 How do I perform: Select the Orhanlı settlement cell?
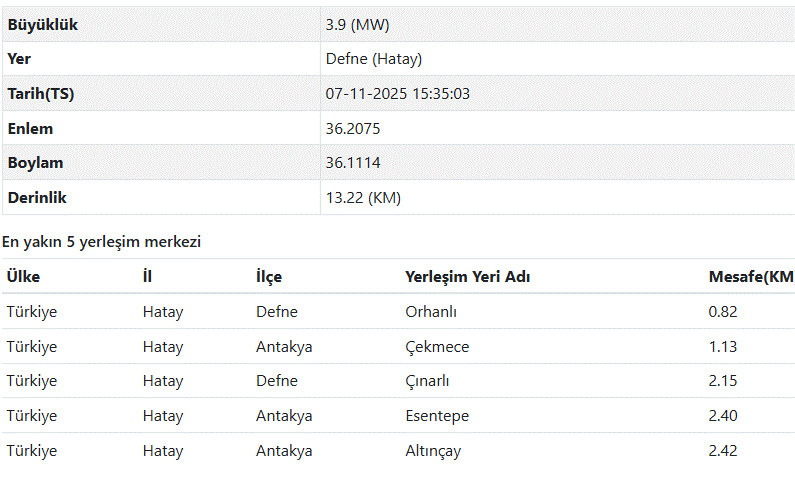430,312
